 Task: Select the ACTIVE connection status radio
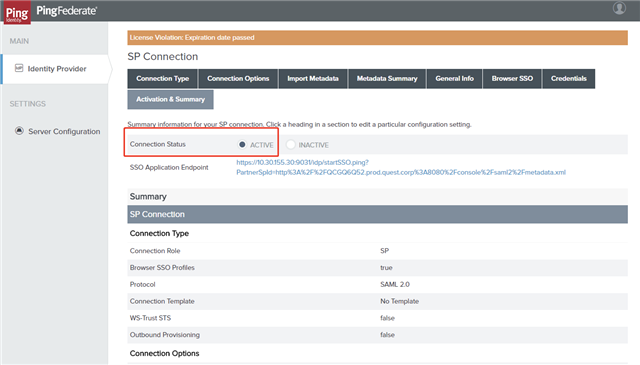coord(242,145)
